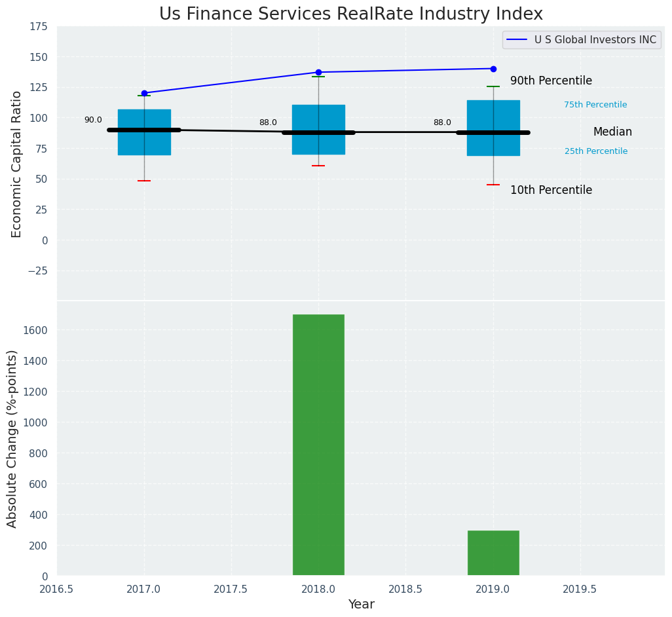Click the 90.0 median value label
Image resolution: width=672 pixels, height=617 pixels.
93,120
